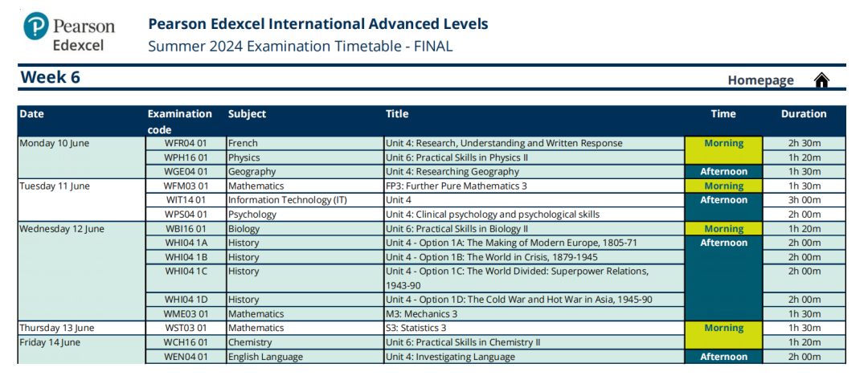Click exam code WGE04 01
The width and height of the screenshot is (868, 380).
point(186,171)
